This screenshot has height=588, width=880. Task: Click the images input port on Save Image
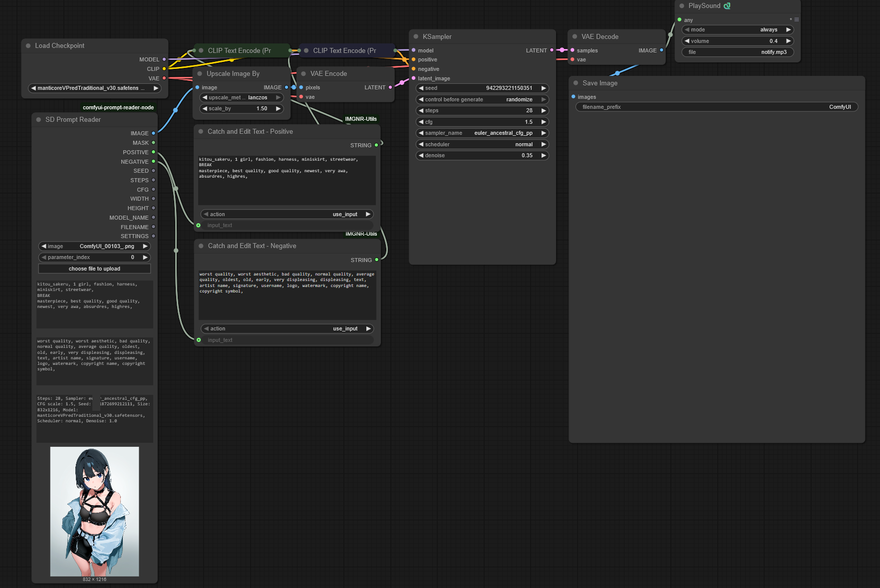coord(574,97)
